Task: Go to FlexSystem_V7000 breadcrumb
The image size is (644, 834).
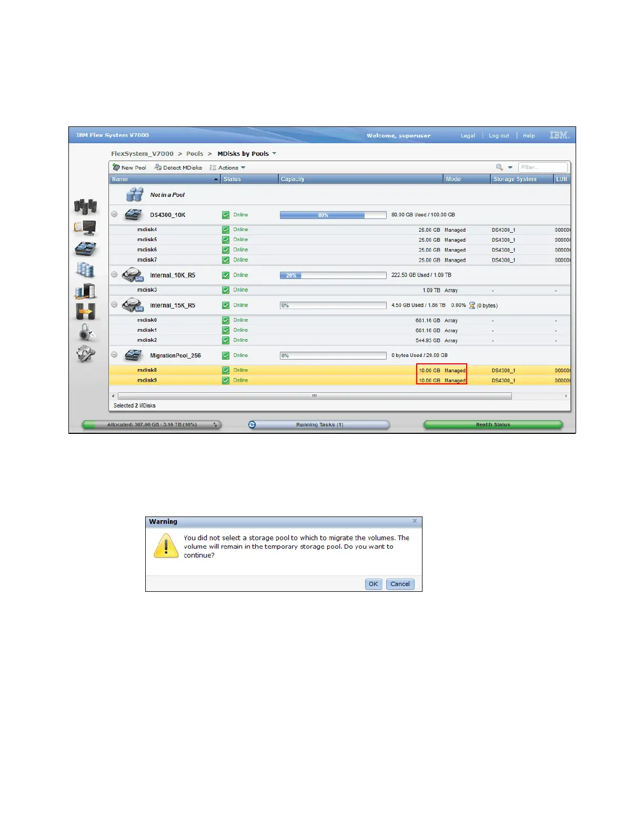Action: (x=142, y=154)
